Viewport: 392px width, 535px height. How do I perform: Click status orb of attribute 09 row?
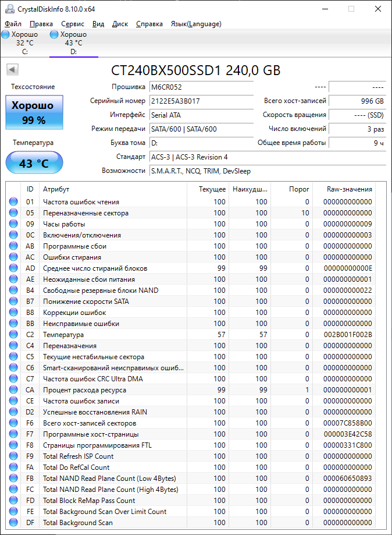(13, 224)
